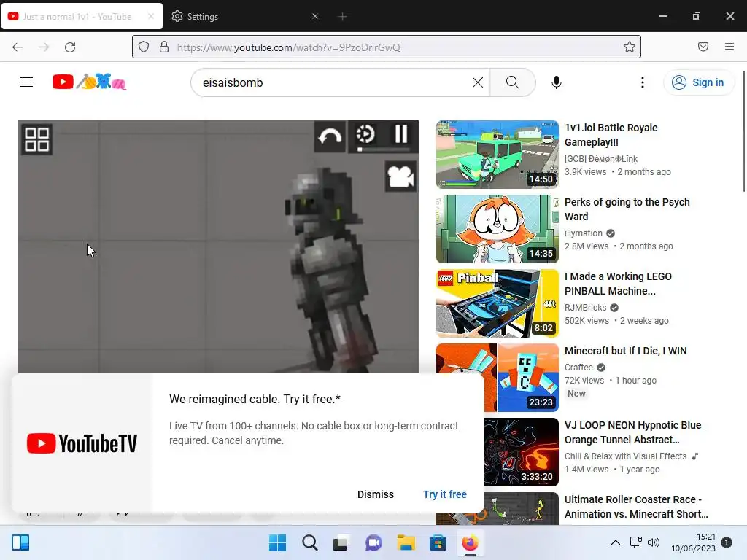This screenshot has height=560, width=747.
Task: Select the 'Just a normal 1v1' YouTube tab
Action: [x=82, y=16]
